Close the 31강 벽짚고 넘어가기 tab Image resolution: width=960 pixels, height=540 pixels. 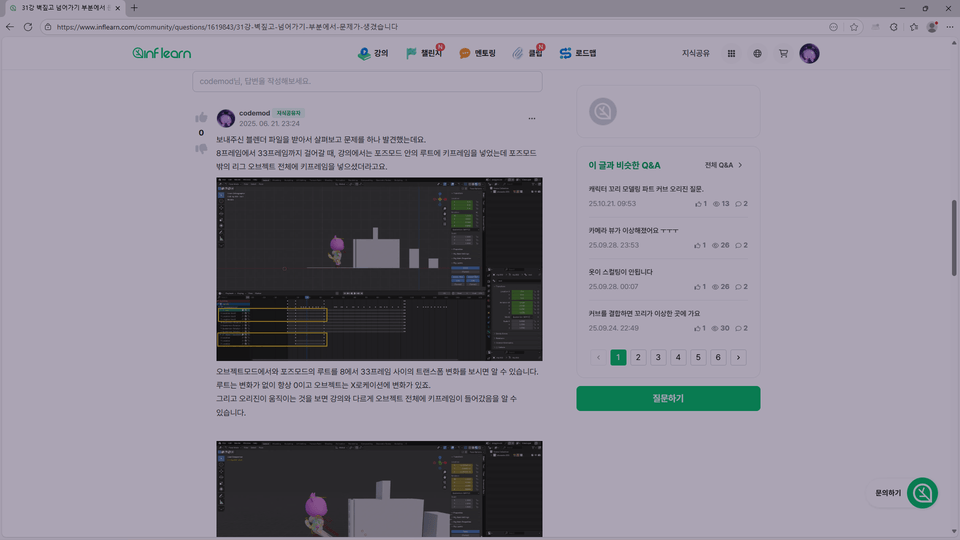[118, 8]
